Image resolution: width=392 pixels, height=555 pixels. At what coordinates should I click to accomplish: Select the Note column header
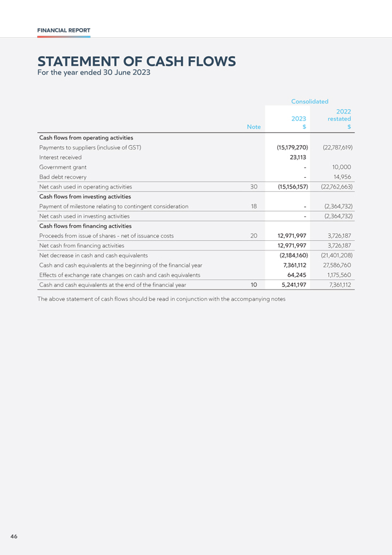point(254,127)
